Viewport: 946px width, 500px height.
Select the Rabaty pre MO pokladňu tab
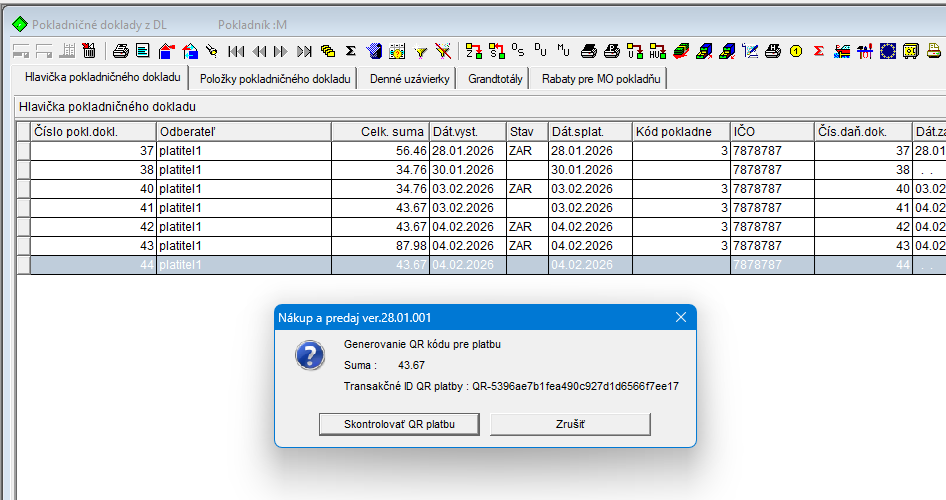coord(600,78)
